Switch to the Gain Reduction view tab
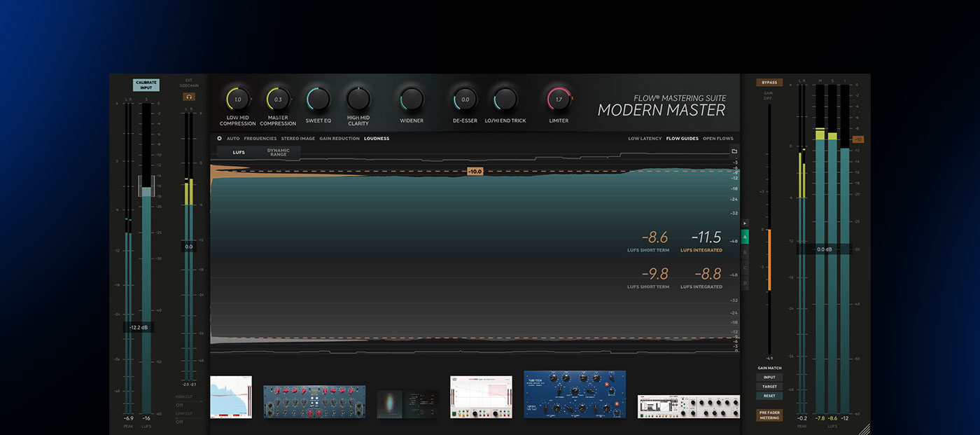980x435 pixels. click(339, 139)
